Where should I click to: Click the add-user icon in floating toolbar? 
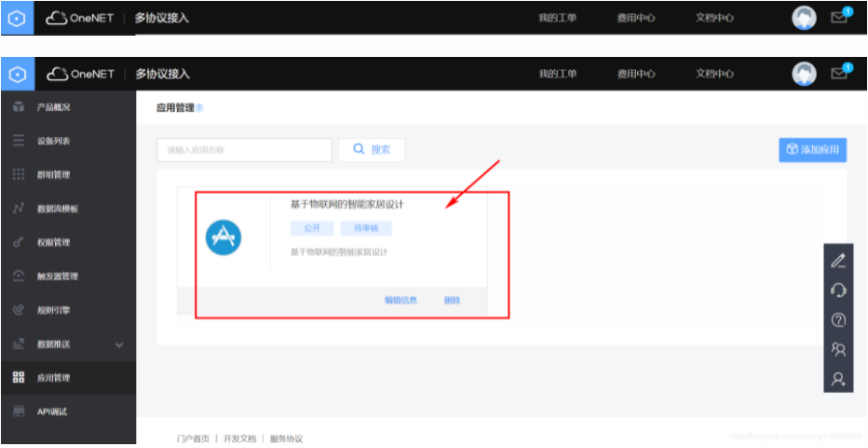click(x=839, y=378)
